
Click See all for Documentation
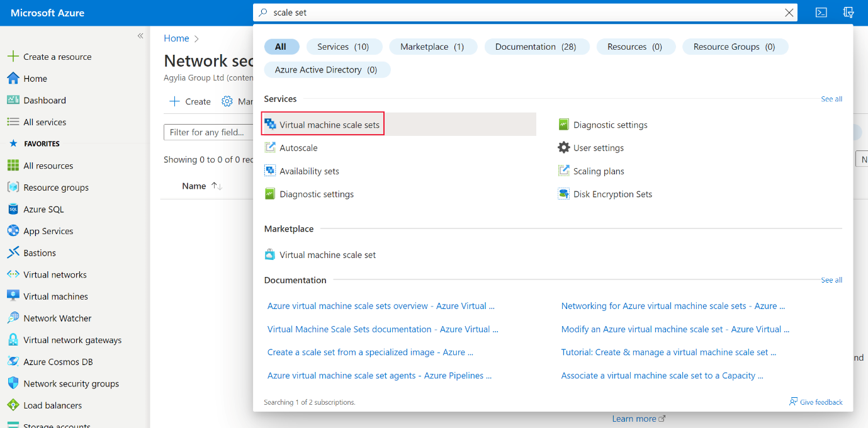pos(831,280)
